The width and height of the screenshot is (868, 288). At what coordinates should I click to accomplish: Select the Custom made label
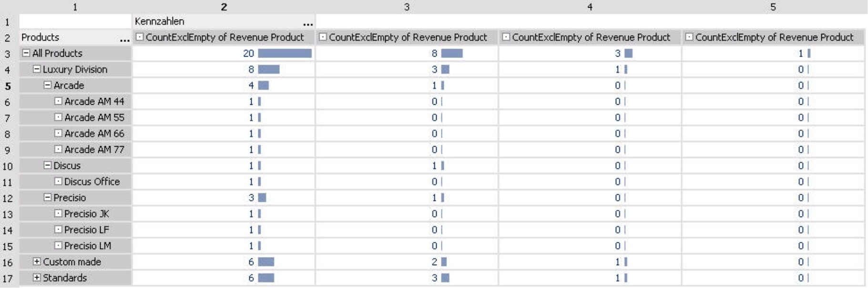72,261
